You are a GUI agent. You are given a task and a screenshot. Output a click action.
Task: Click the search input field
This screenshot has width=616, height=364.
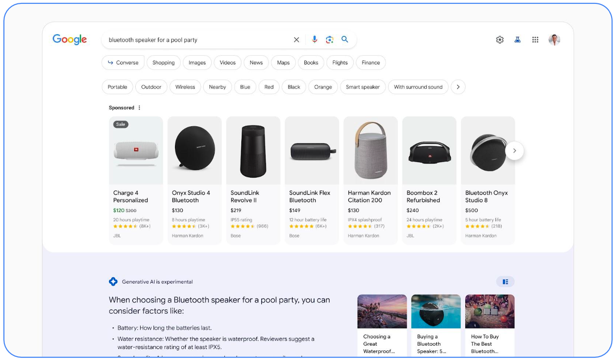click(194, 40)
